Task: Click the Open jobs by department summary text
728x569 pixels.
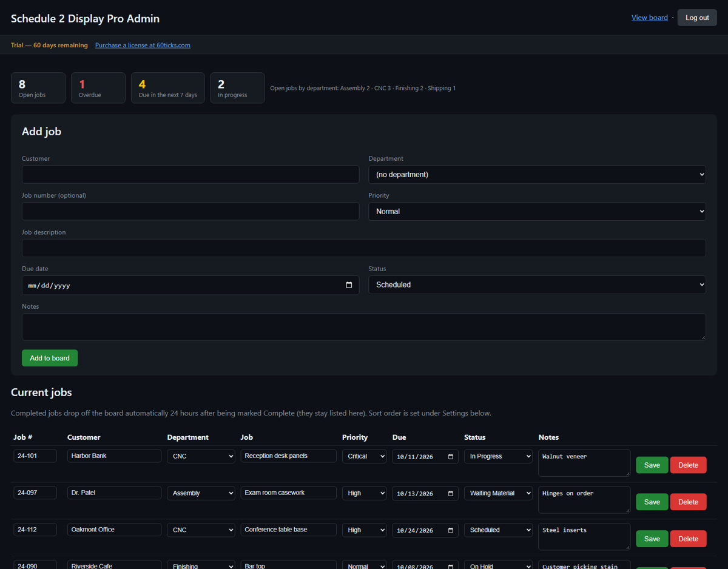Action: [x=363, y=88]
